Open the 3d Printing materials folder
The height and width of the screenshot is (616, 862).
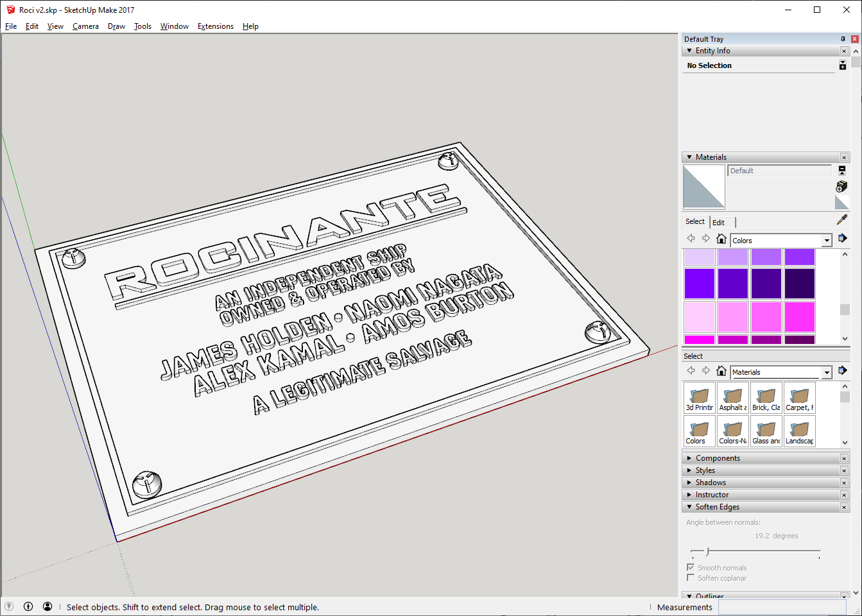tap(700, 397)
